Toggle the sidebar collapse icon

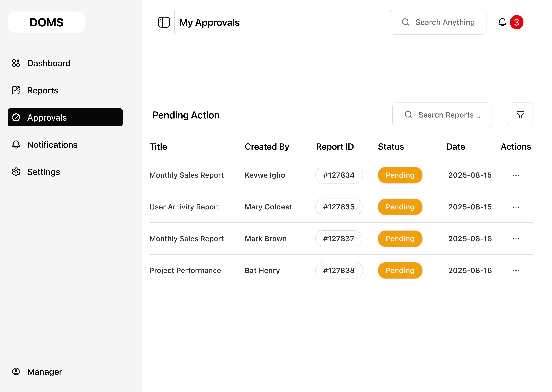click(164, 22)
